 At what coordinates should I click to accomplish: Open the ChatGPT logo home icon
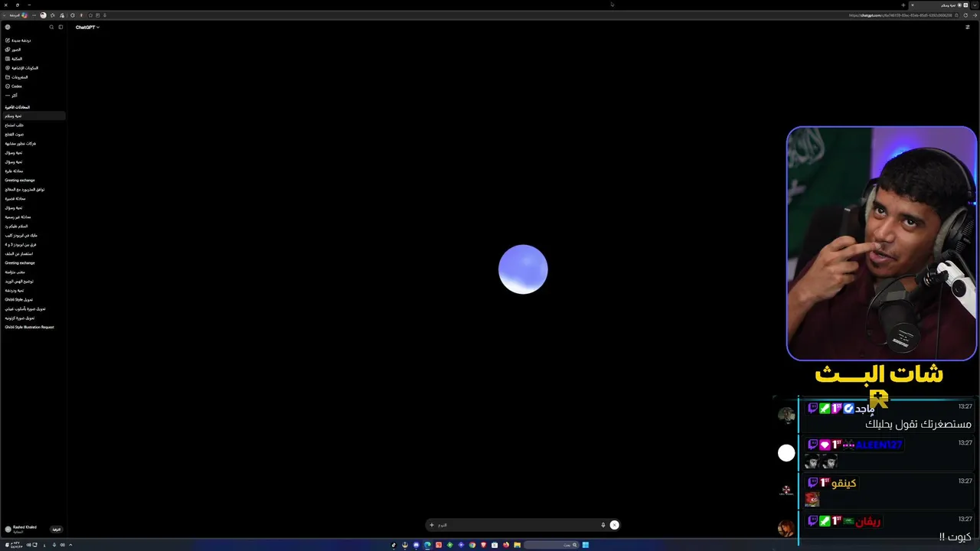click(x=8, y=28)
